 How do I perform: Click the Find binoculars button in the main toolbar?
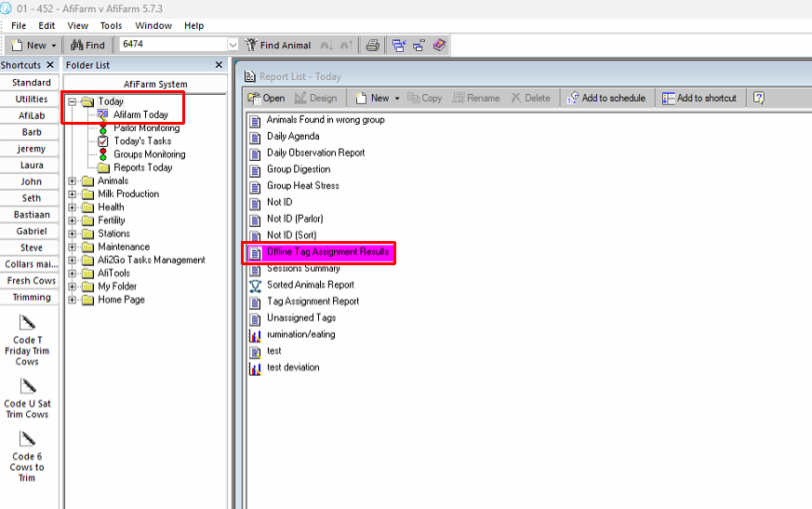point(87,45)
